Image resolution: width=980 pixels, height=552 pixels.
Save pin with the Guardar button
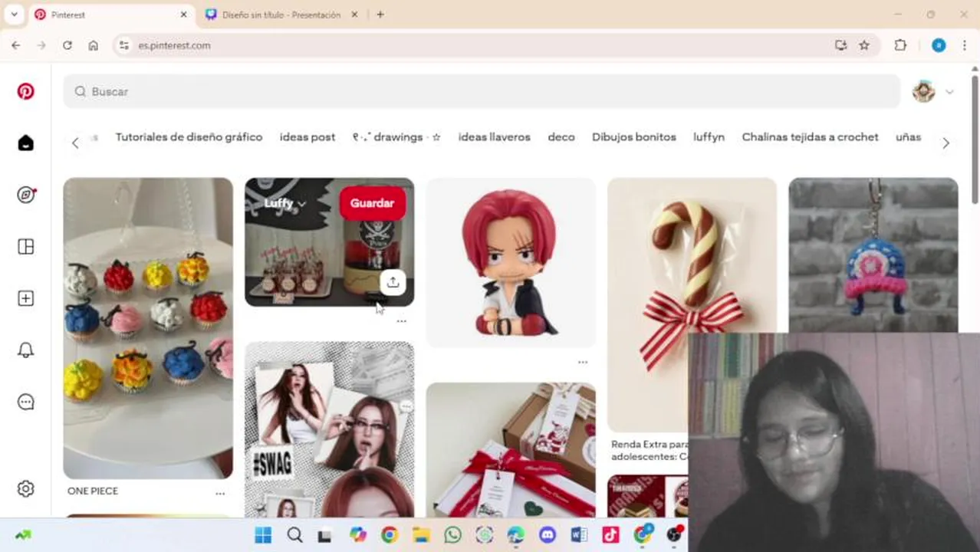372,203
